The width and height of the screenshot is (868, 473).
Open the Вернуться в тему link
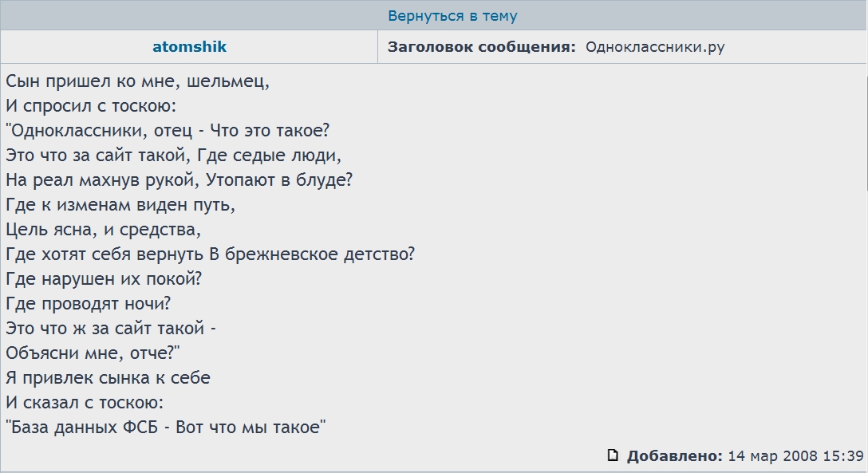pyautogui.click(x=452, y=16)
